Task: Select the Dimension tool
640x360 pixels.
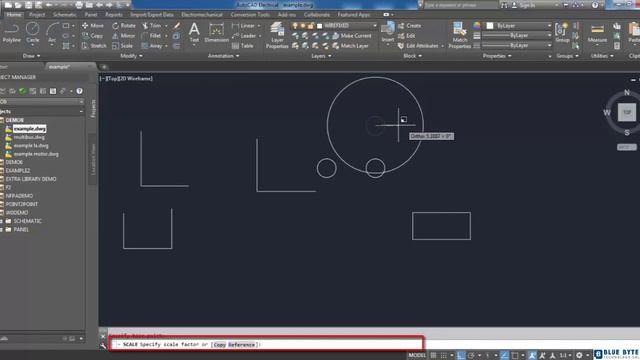Action: 216,33
